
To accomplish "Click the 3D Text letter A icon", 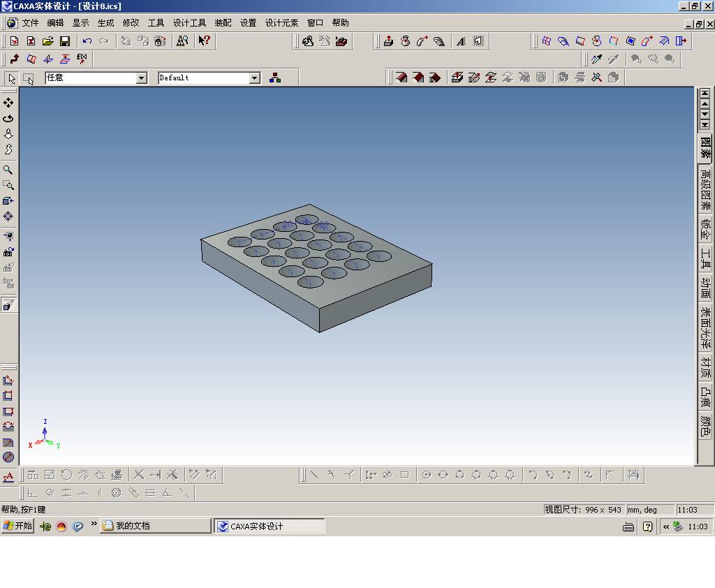I will pos(461,41).
